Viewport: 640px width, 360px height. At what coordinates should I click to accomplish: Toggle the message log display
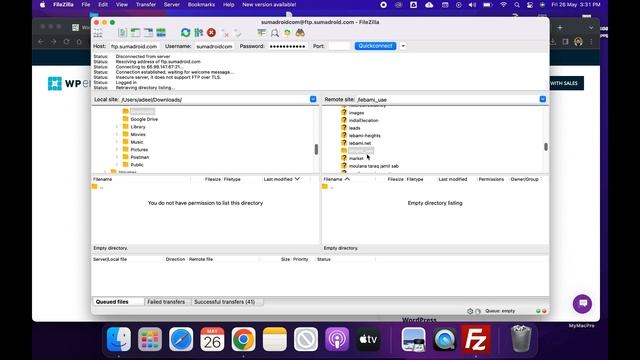point(122,33)
